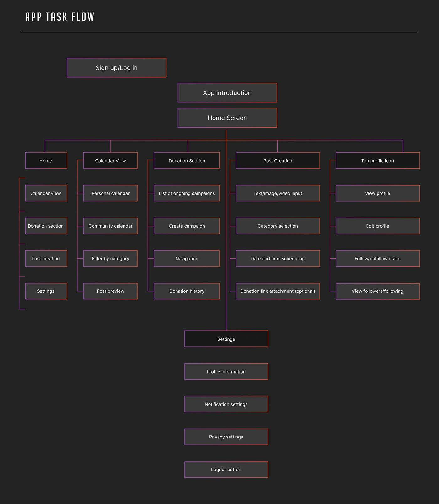Select the Donation section box under Home
Image resolution: width=439 pixels, height=504 pixels.
[x=46, y=226]
